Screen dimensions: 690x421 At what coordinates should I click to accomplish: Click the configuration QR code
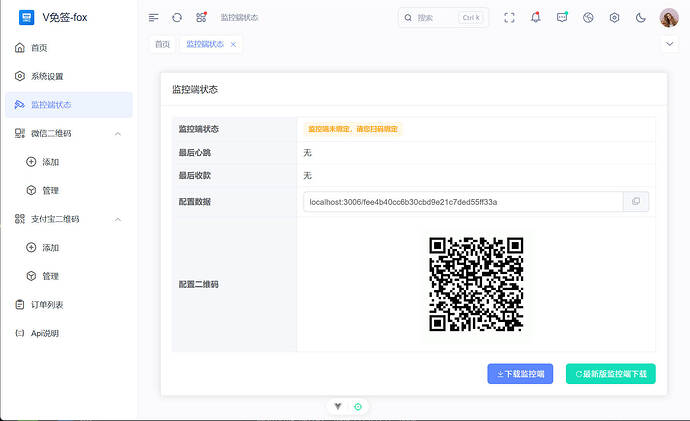[x=476, y=284]
